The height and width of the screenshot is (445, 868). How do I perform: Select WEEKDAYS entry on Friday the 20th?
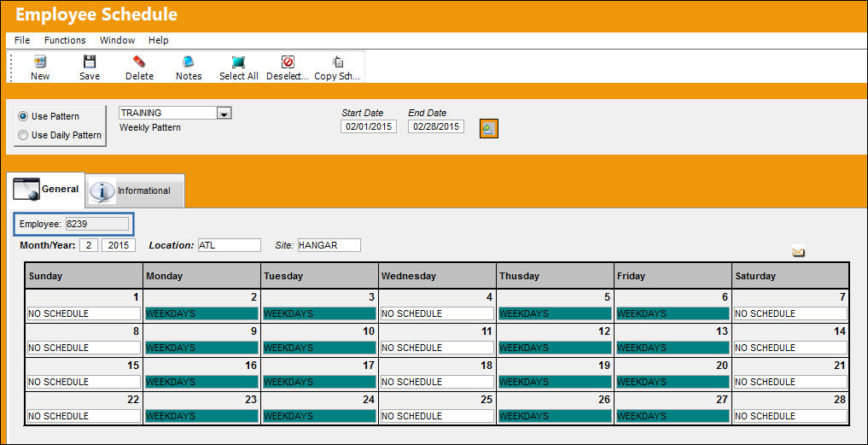click(673, 382)
